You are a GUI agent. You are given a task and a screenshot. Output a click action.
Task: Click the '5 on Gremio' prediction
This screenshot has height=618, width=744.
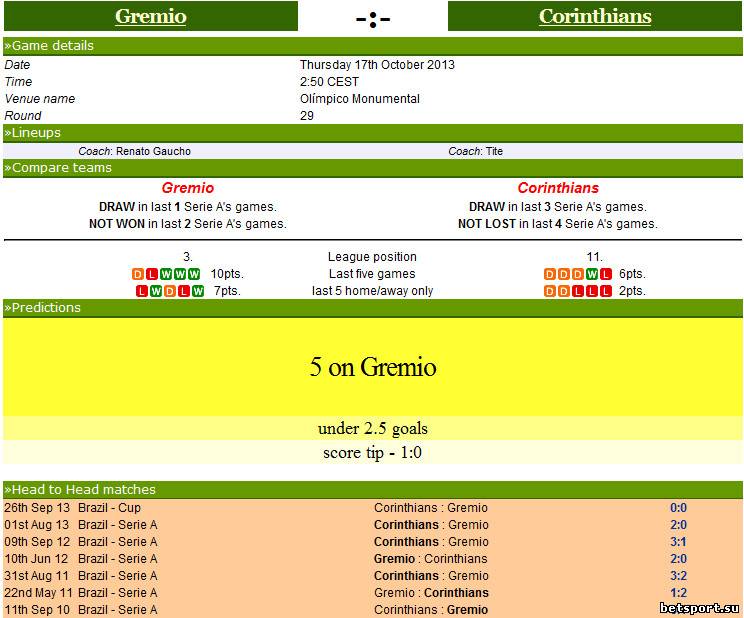pyautogui.click(x=373, y=367)
